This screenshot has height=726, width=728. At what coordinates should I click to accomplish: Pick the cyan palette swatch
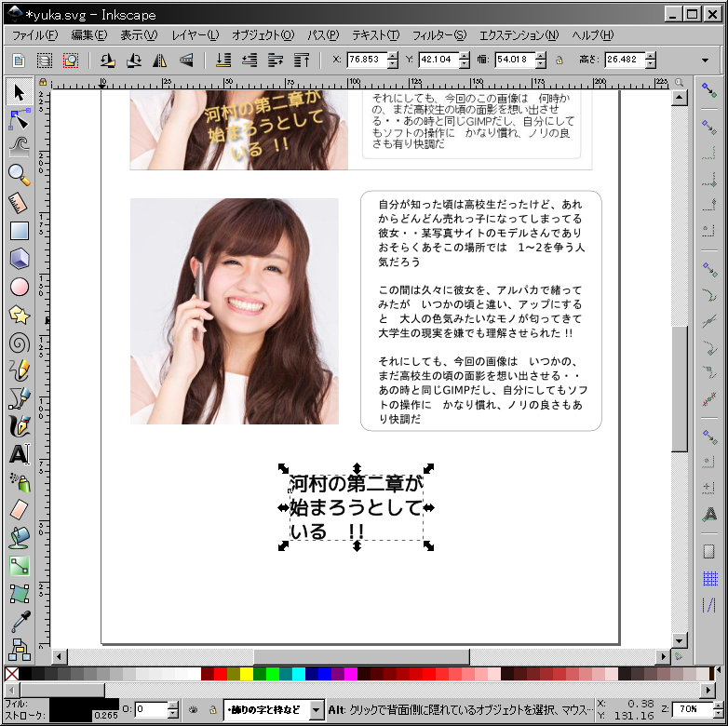299,674
